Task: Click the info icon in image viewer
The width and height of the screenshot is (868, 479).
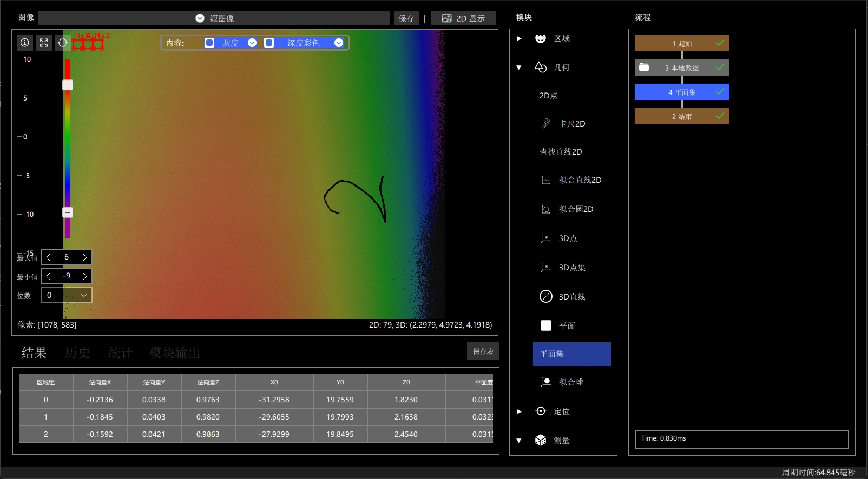Action: [x=24, y=43]
